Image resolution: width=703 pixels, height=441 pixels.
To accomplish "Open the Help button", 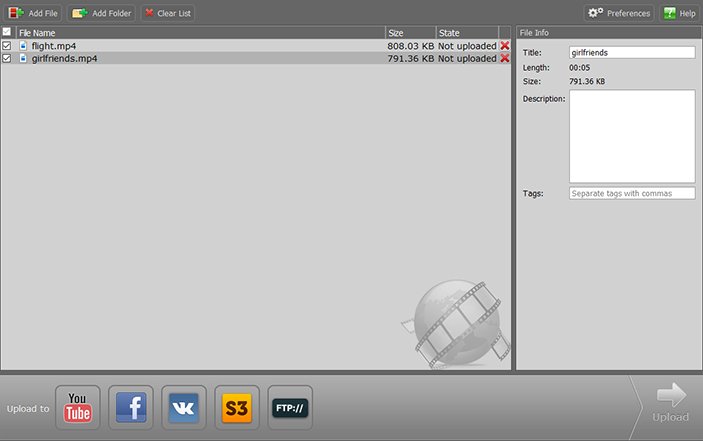I will (679, 13).
